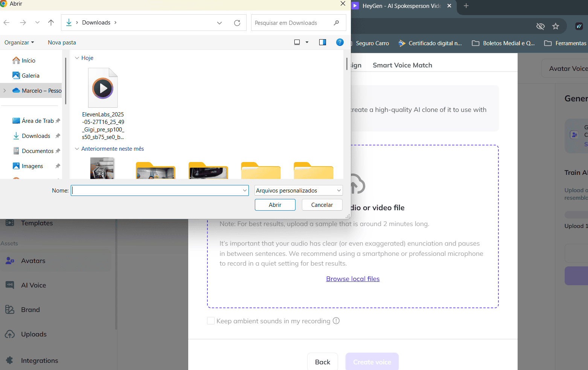Click the Nome filename input field
The width and height of the screenshot is (588, 370).
tap(156, 191)
